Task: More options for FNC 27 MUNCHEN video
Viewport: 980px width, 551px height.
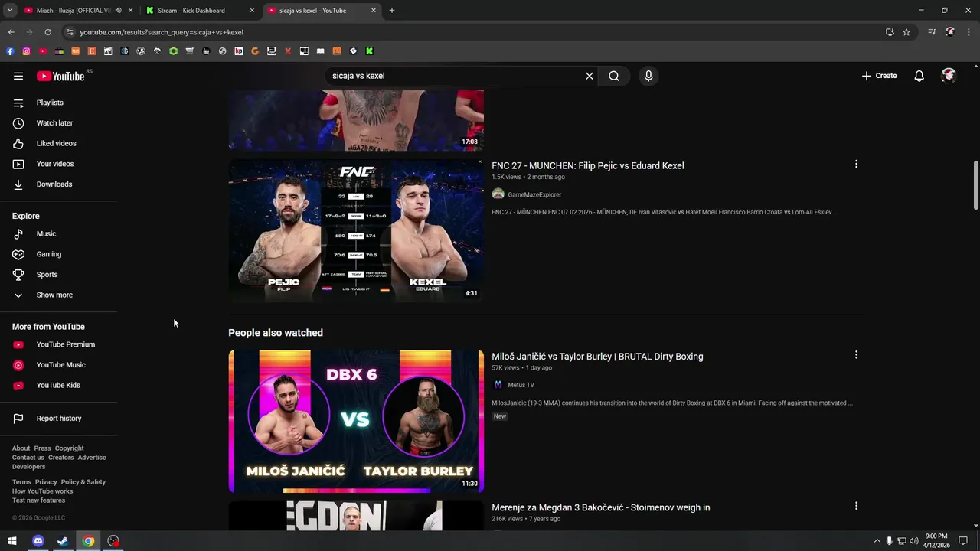Action: coord(856,164)
